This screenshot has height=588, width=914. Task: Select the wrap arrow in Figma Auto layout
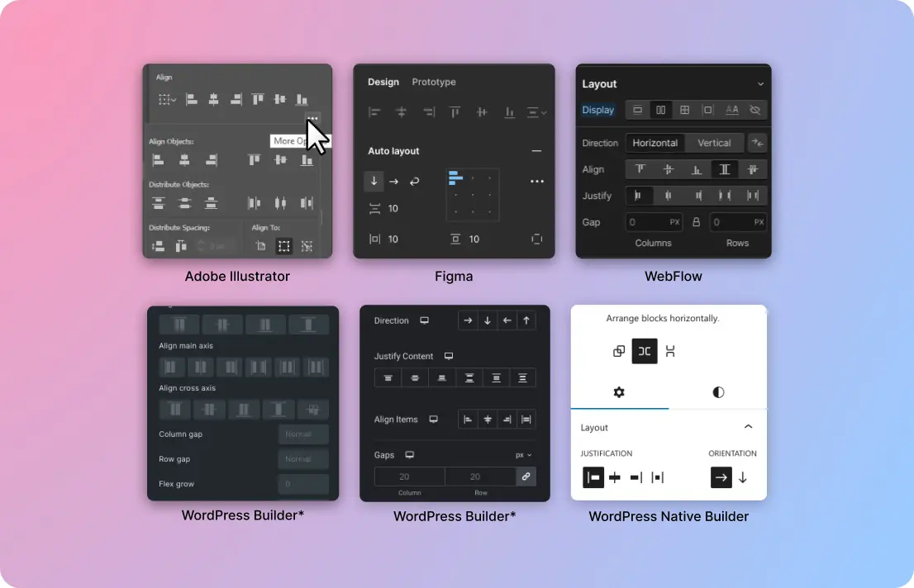point(415,181)
